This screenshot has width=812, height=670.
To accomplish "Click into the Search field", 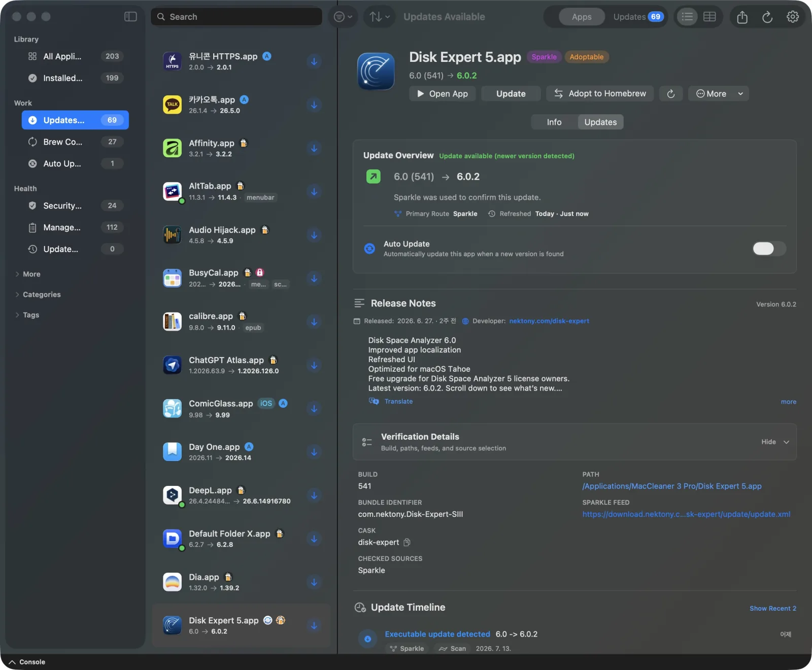I will (x=236, y=17).
